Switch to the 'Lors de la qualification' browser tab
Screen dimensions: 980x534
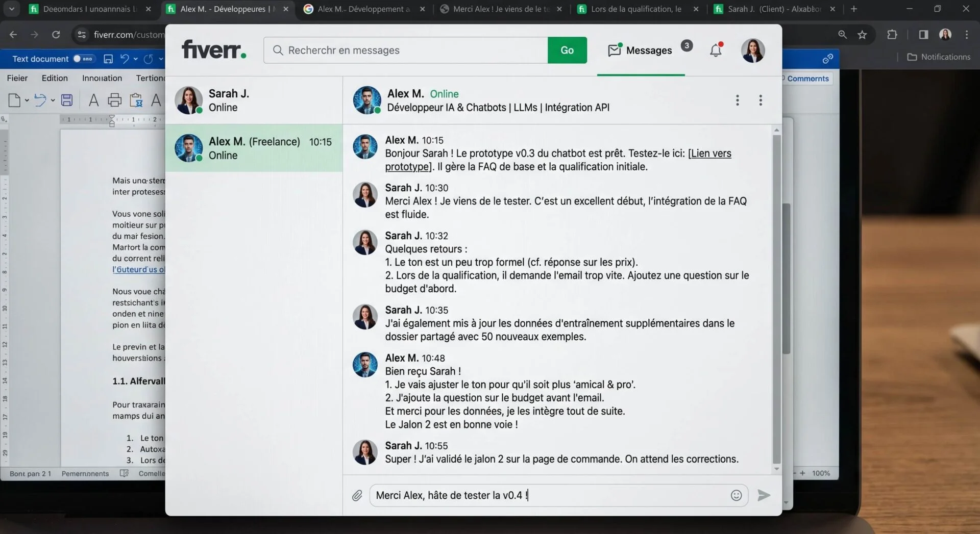click(x=637, y=9)
